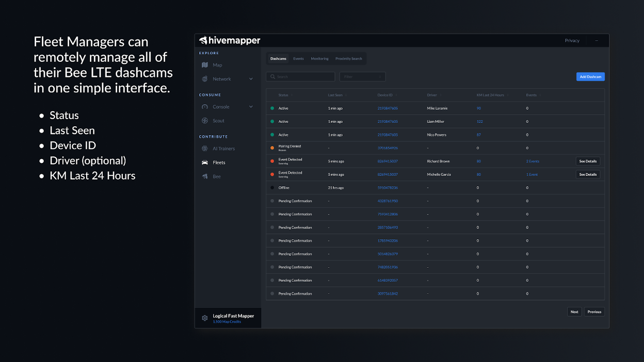Click the Map icon in sidebar
644x362 pixels.
point(205,65)
